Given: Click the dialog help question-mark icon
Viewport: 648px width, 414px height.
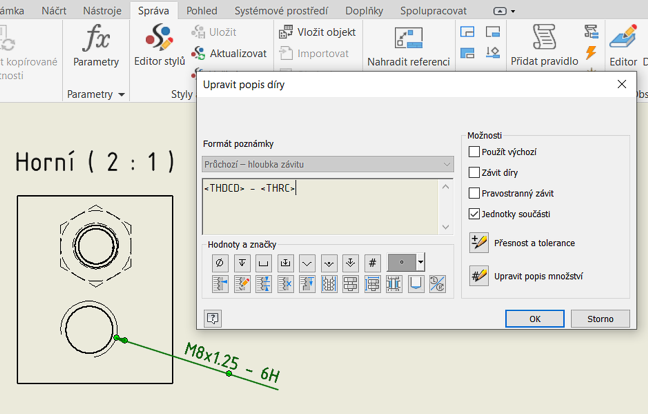Looking at the screenshot, I should tap(212, 318).
